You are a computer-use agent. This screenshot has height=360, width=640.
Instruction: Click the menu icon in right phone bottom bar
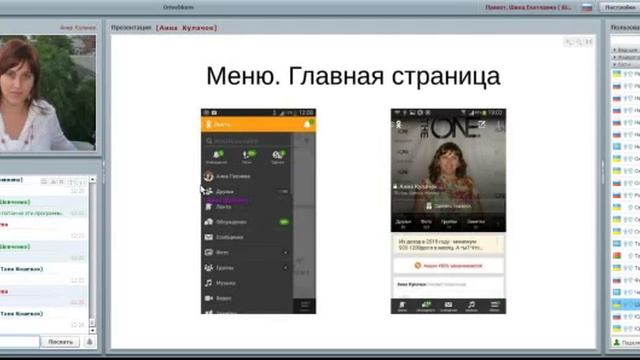(494, 306)
